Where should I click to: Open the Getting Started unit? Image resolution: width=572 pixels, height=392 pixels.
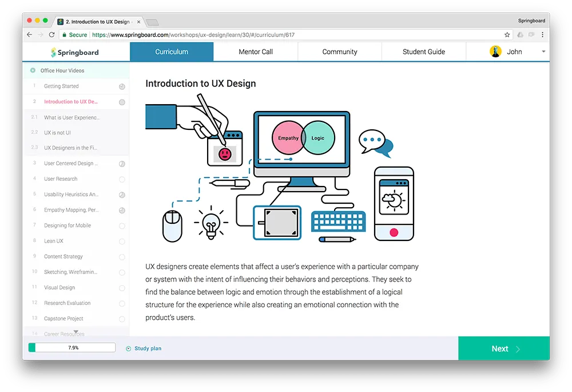pyautogui.click(x=76, y=86)
